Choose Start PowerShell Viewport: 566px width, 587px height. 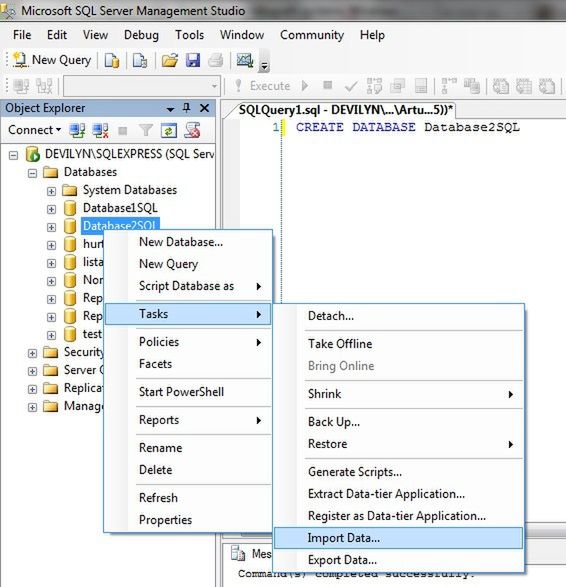[x=188, y=392]
